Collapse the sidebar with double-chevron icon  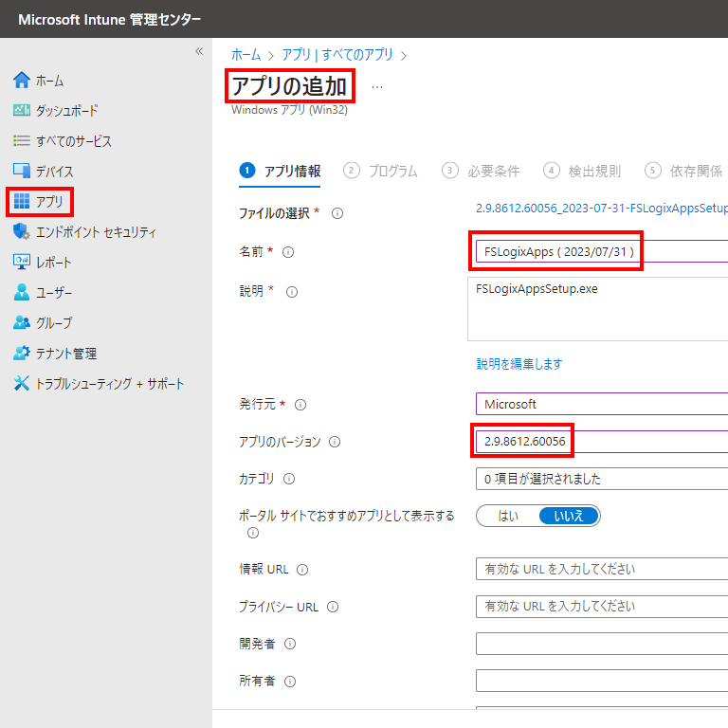[199, 51]
